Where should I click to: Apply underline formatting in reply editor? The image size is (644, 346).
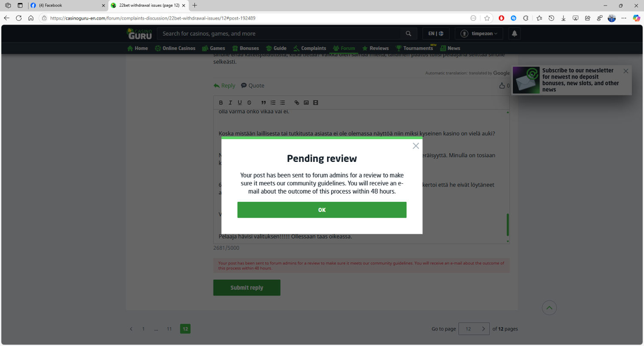(x=240, y=103)
